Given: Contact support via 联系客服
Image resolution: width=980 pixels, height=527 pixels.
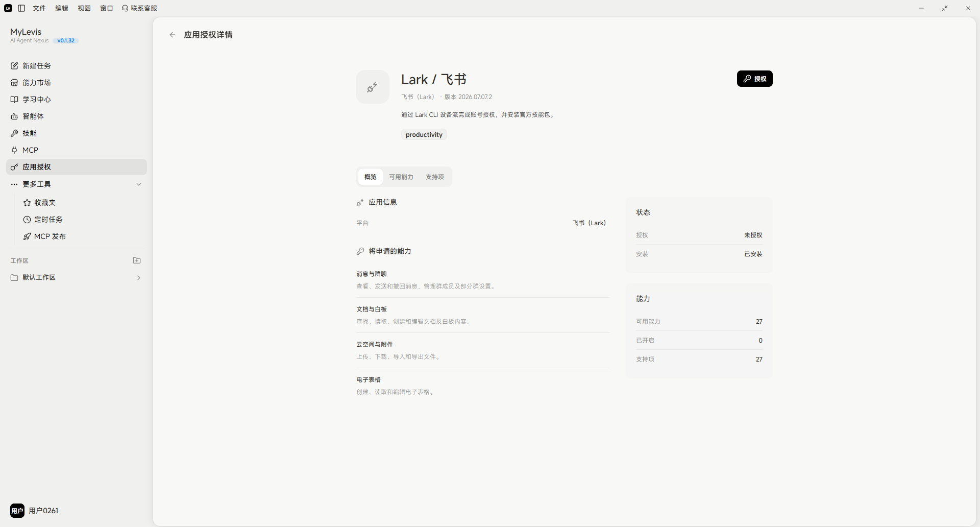Looking at the screenshot, I should (139, 8).
